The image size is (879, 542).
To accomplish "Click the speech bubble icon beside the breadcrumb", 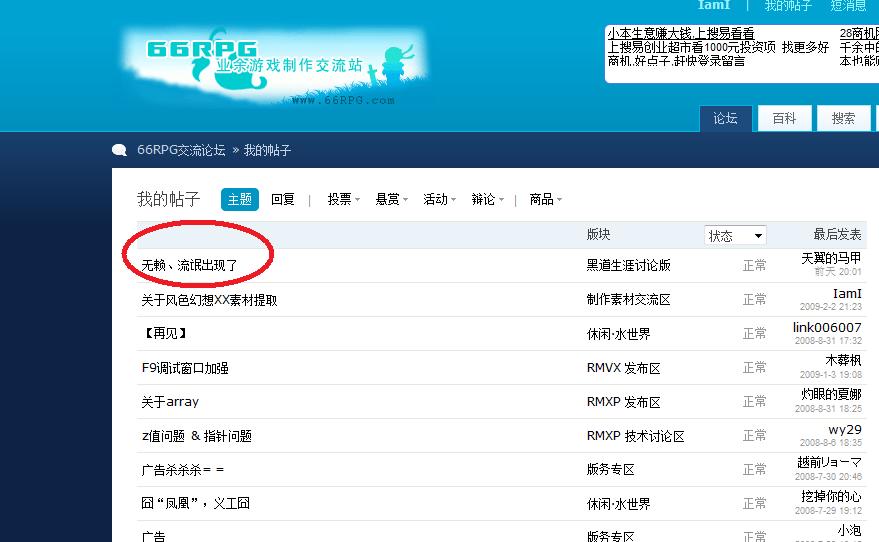I will (x=119, y=150).
